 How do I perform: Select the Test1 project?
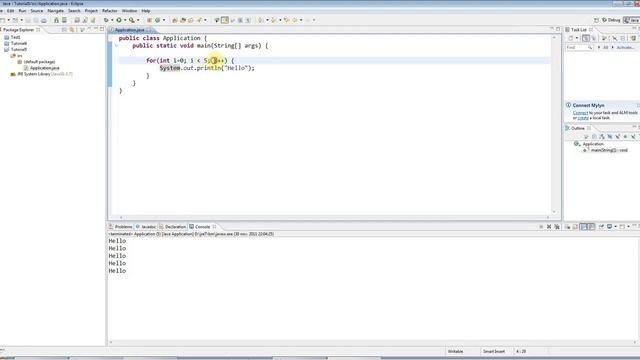(16, 37)
